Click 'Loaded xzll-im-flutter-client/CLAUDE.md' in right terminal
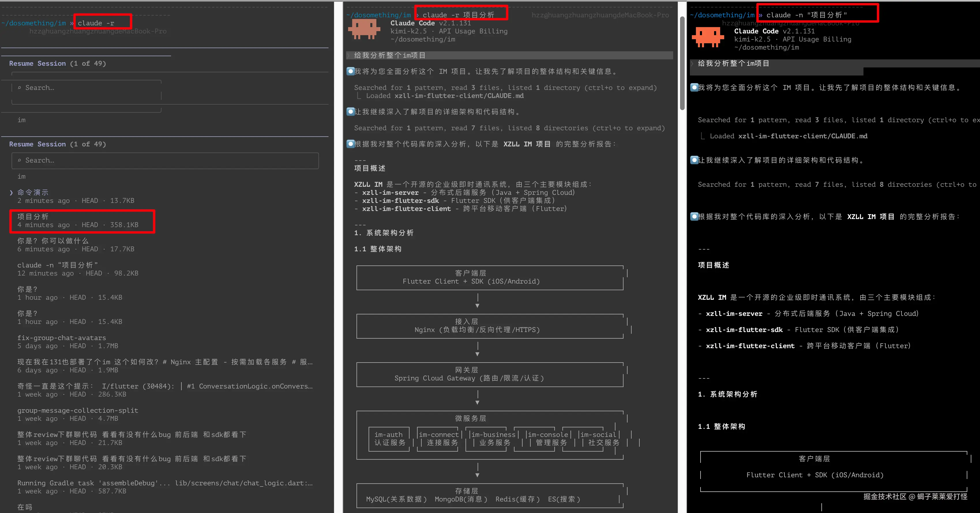980x513 pixels. (788, 136)
